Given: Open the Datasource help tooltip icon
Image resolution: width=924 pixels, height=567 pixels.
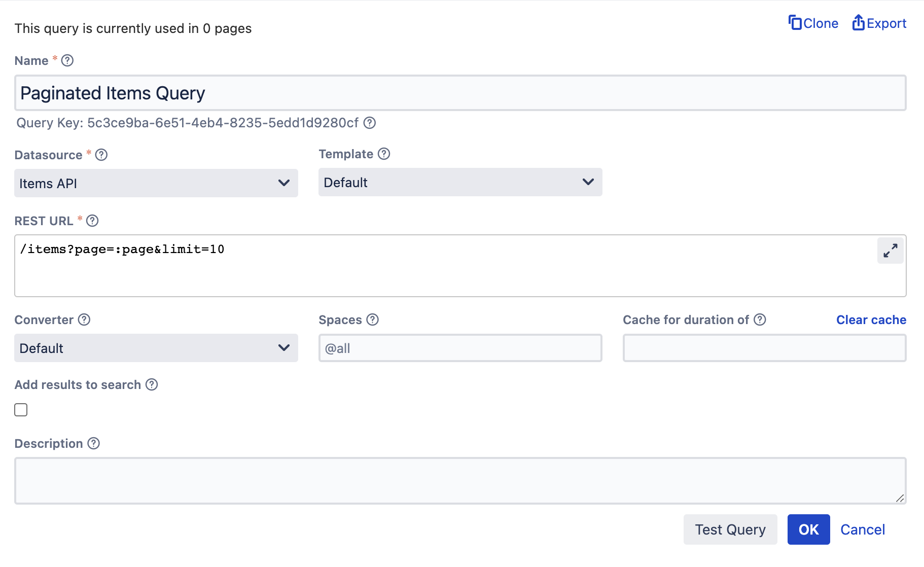Looking at the screenshot, I should coord(101,155).
